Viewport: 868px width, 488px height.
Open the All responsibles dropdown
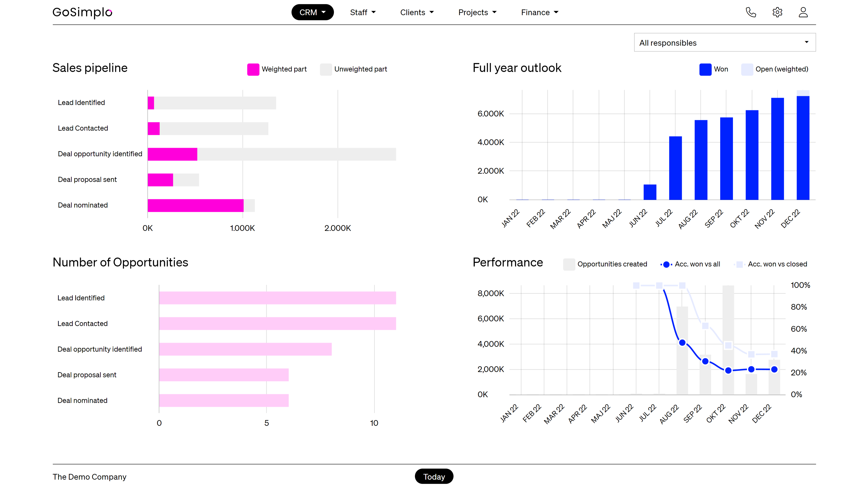click(x=724, y=42)
